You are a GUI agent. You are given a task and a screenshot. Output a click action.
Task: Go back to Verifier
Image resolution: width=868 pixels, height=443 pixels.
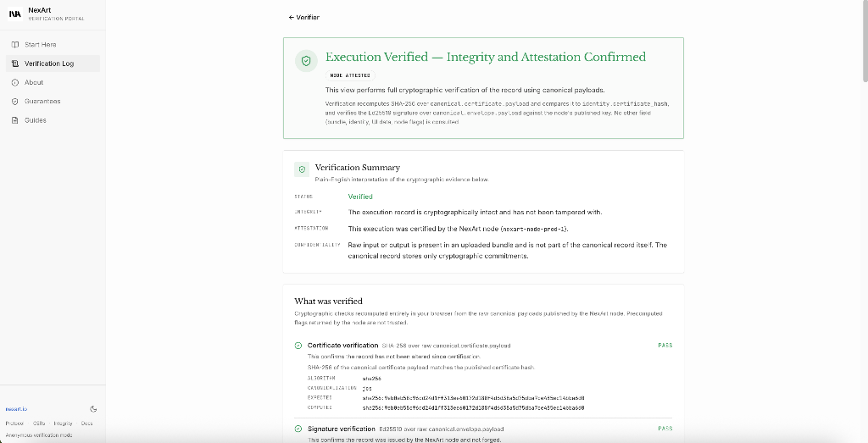(x=304, y=17)
